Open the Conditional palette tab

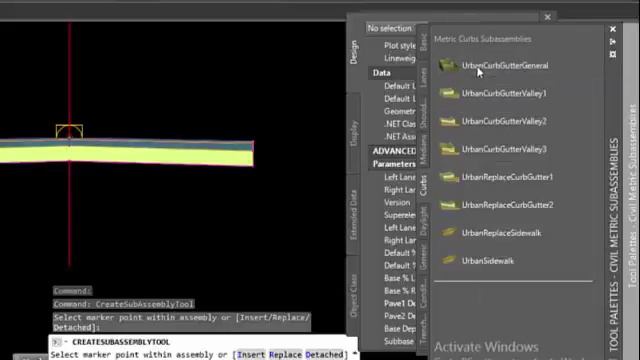click(423, 293)
